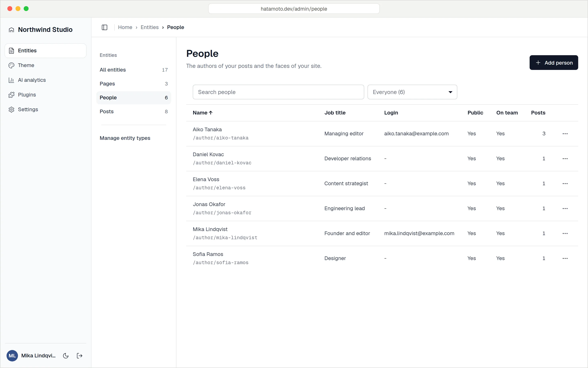The image size is (588, 368).
Task: Go to Entities breadcrumb
Action: point(149,27)
